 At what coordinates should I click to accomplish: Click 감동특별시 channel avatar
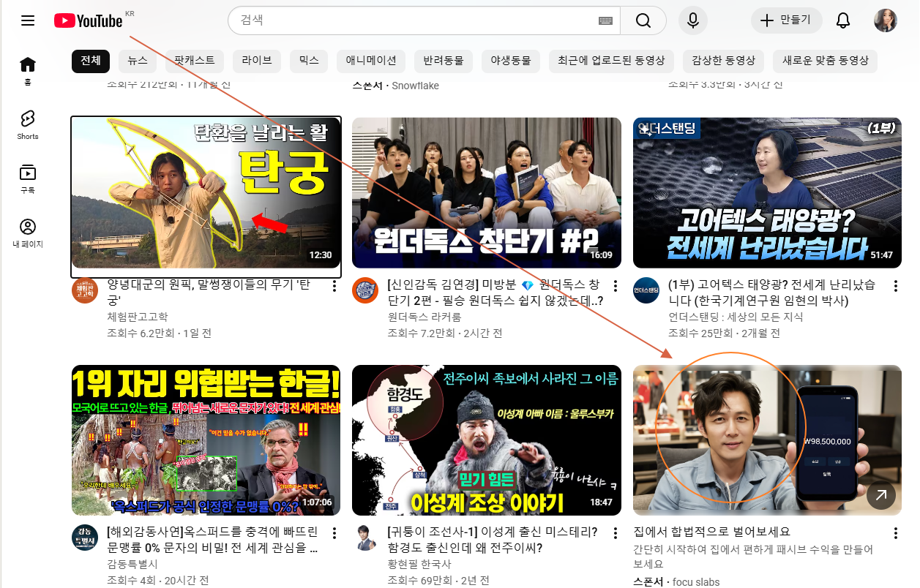tap(85, 538)
